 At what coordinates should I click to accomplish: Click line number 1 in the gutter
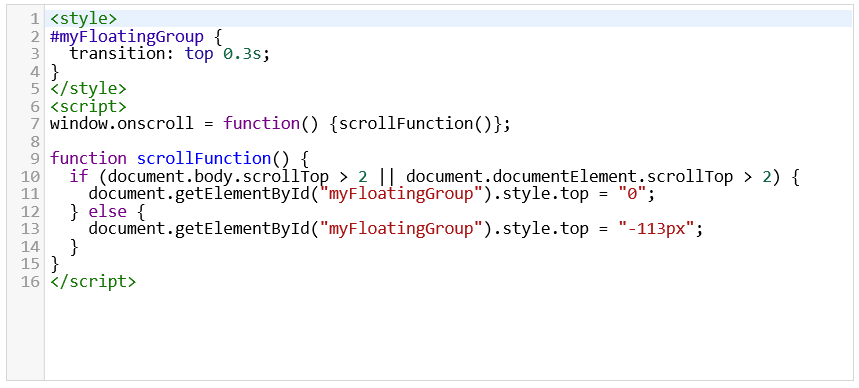pos(35,19)
